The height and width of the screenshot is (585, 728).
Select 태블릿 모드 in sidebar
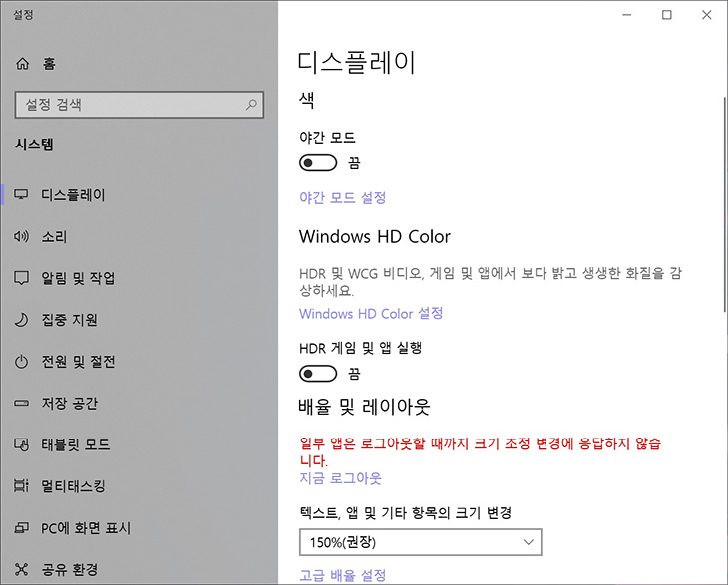click(x=140, y=444)
